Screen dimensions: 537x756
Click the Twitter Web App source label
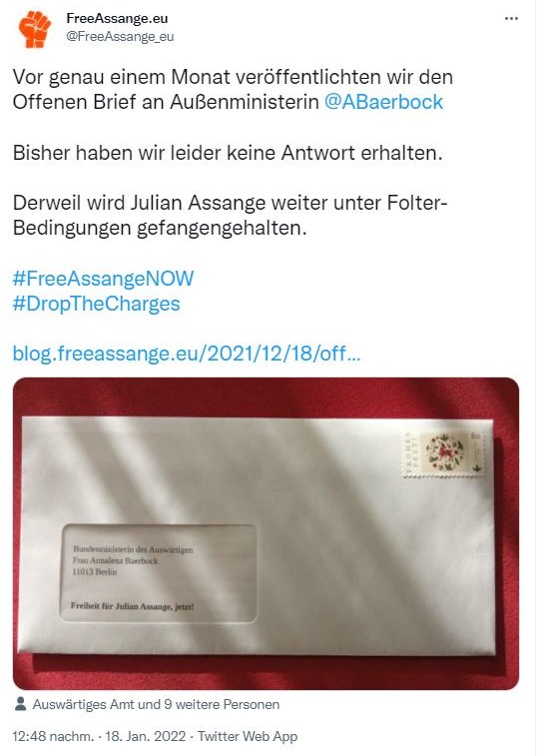coord(248,736)
